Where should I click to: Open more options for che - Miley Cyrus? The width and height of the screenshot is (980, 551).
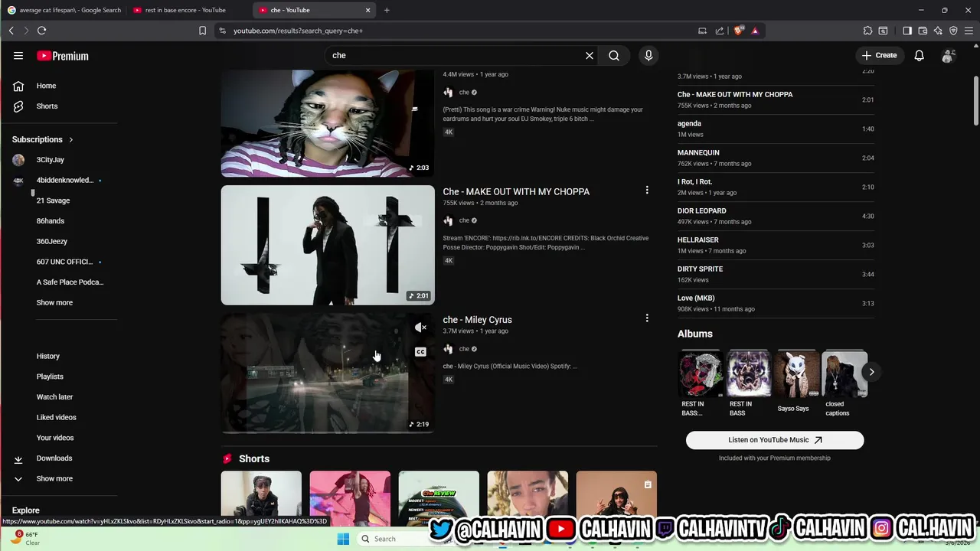pyautogui.click(x=647, y=318)
